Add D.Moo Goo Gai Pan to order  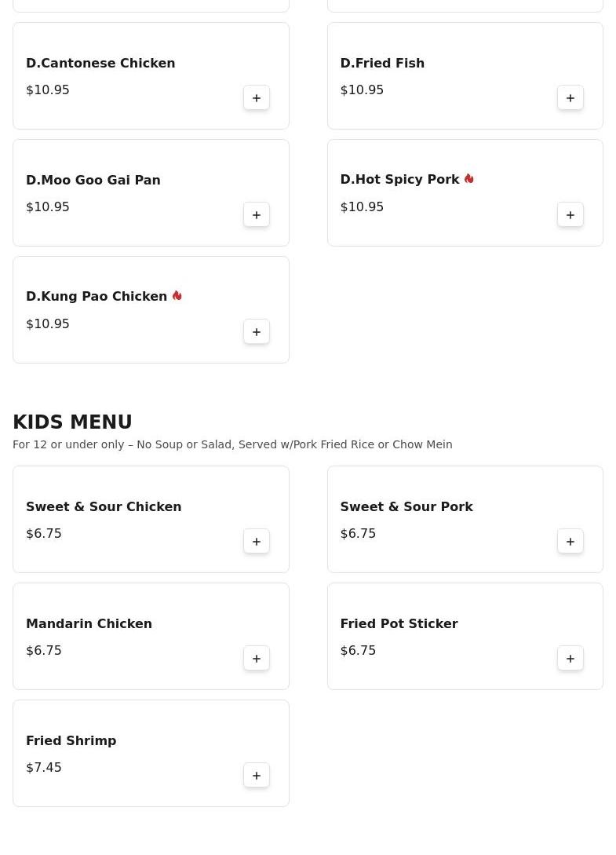click(x=257, y=215)
